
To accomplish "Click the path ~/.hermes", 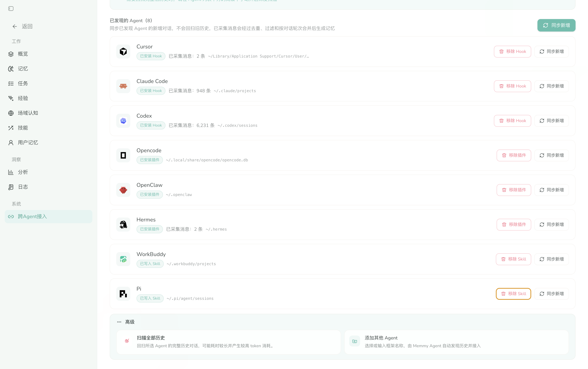I will (216, 229).
